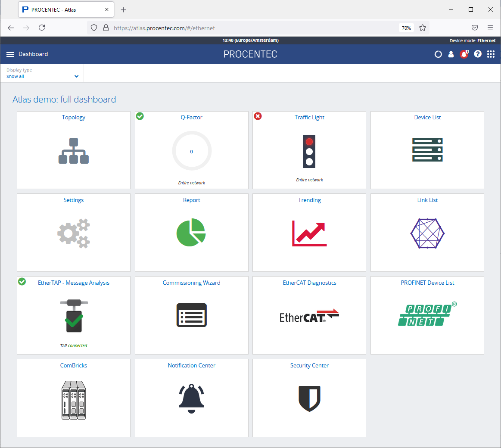The height and width of the screenshot is (448, 501).
Task: Close the PROCENTEC - Atlas tab
Action: (107, 9)
